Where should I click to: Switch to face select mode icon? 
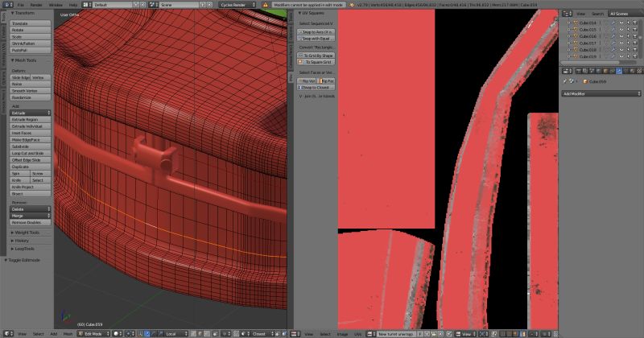(208, 333)
